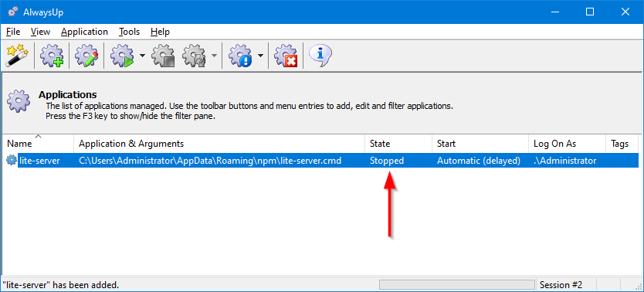The height and width of the screenshot is (292, 644).
Task: Click the Add Application gear icon
Action: tap(52, 56)
